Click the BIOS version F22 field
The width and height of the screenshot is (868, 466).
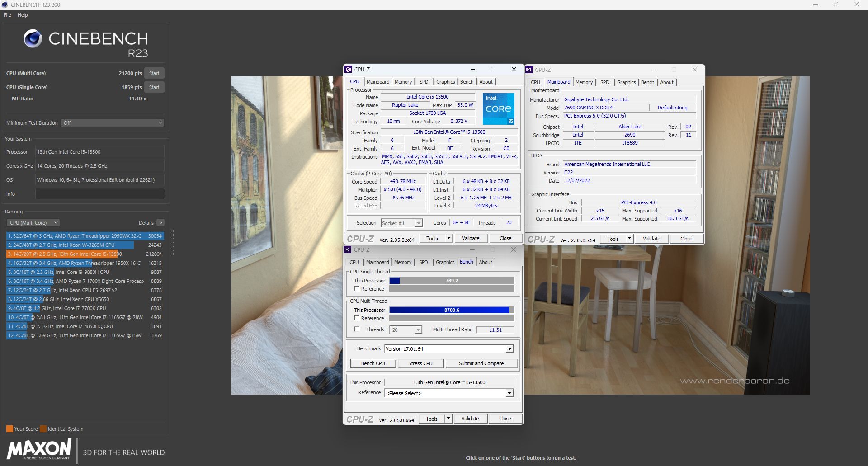click(630, 173)
